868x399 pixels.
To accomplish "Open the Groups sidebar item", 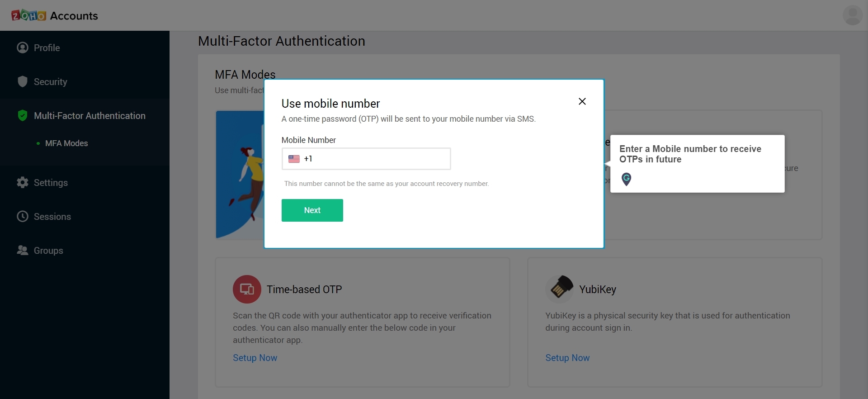I will [x=48, y=251].
